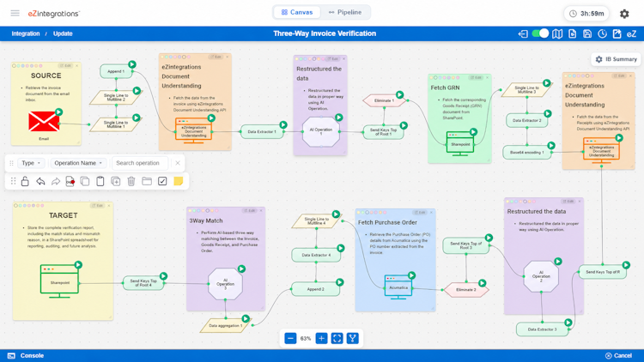The width and height of the screenshot is (644, 362).
Task: Select the AI Operation 1 octagon node
Action: click(x=321, y=132)
